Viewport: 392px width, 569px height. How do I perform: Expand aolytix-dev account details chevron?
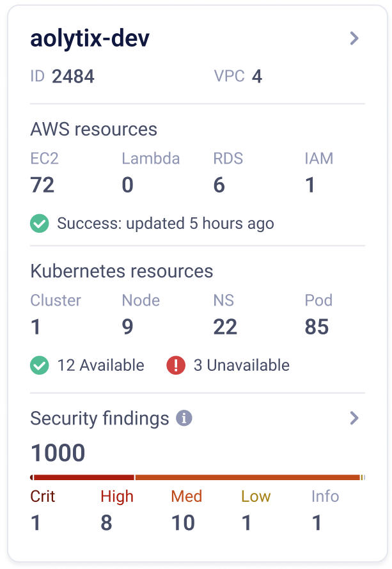coord(354,38)
